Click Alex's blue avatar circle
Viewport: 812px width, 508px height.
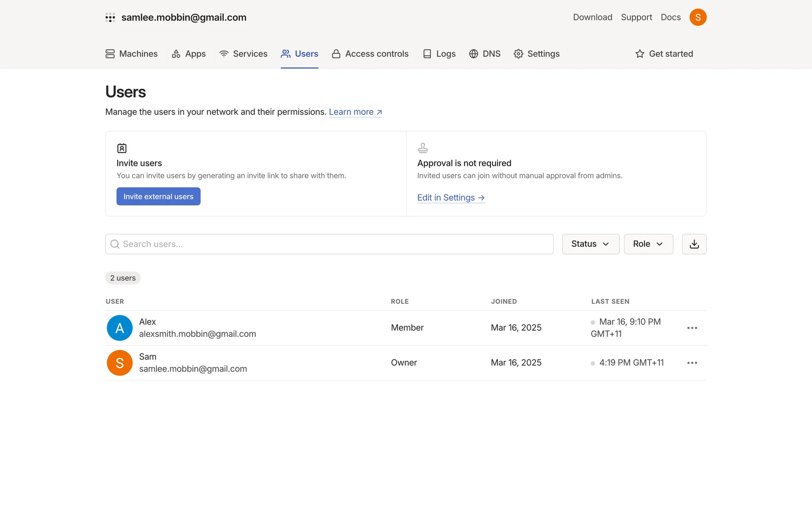(x=120, y=328)
